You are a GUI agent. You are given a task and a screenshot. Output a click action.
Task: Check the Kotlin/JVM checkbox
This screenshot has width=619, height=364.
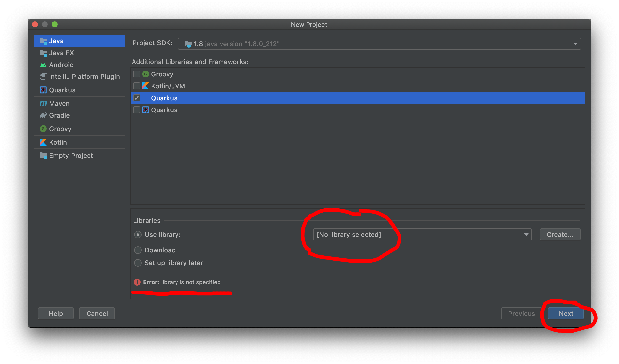[137, 86]
